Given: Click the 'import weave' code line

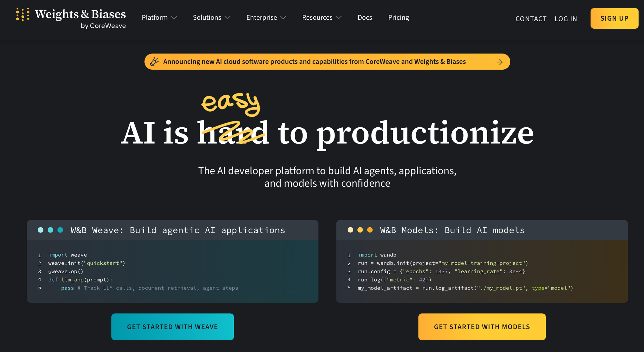Looking at the screenshot, I should pos(68,255).
